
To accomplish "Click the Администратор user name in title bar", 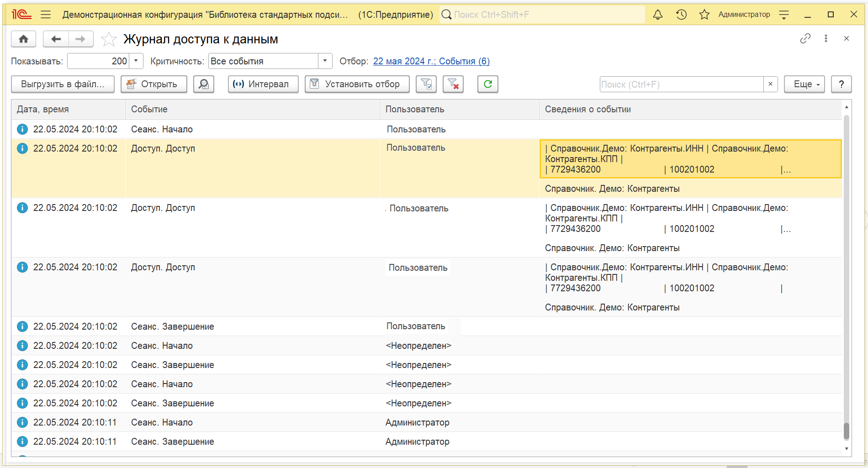I will pos(744,15).
